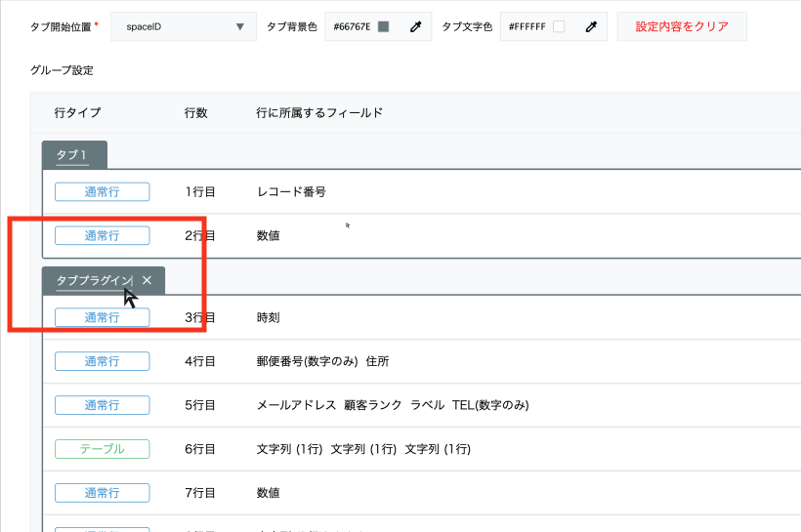Screen dimensions: 801x532
Task: Edit the #66767E background color hex field
Action: point(352,27)
